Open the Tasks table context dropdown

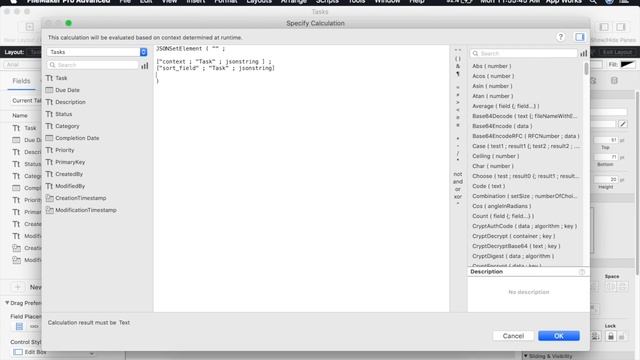click(x=97, y=52)
